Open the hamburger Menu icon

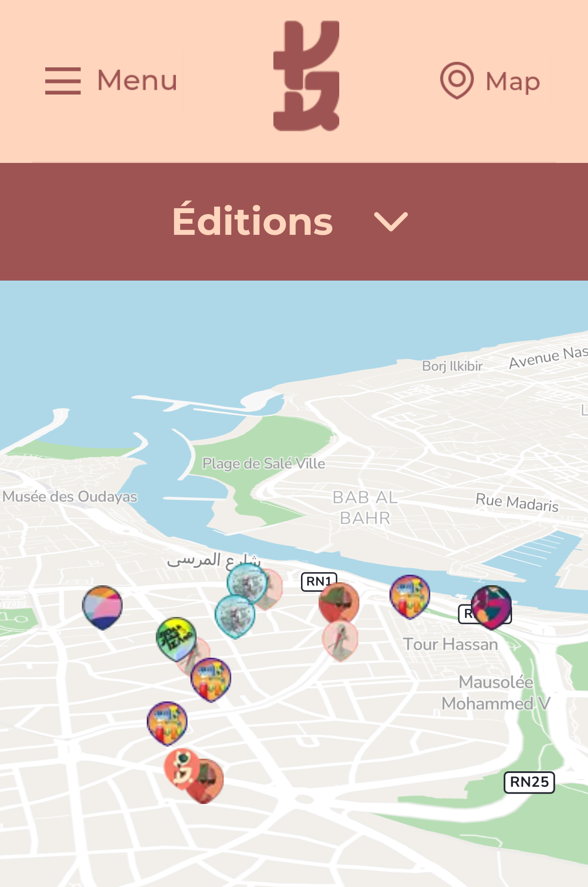[x=63, y=80]
